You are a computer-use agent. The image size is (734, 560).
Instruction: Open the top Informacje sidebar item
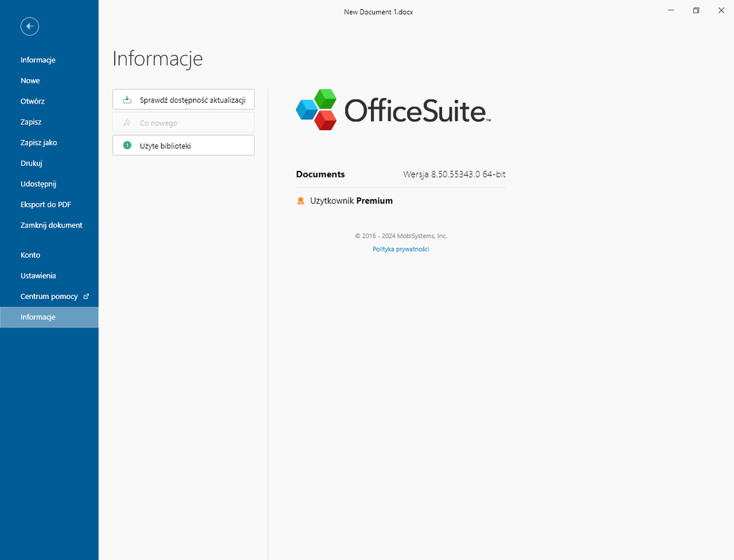(x=49, y=60)
